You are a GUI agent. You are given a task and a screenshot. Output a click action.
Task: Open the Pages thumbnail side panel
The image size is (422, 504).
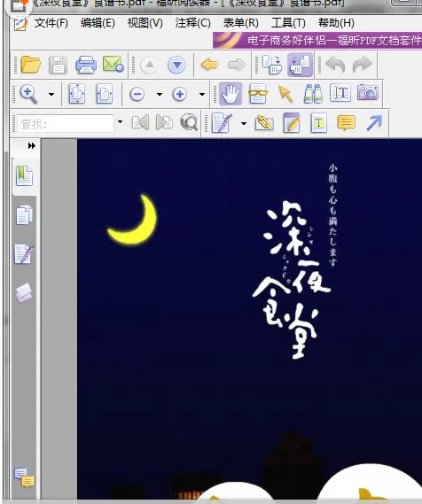pyautogui.click(x=25, y=214)
